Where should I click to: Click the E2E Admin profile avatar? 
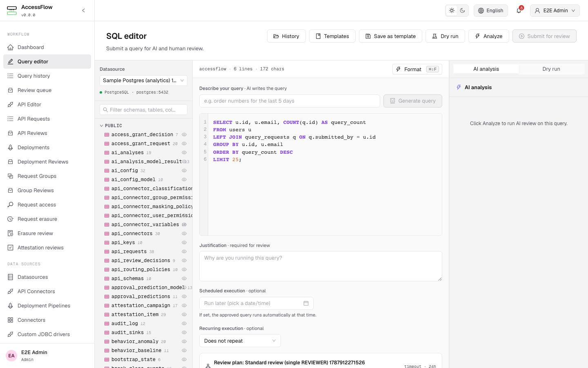(x=11, y=356)
